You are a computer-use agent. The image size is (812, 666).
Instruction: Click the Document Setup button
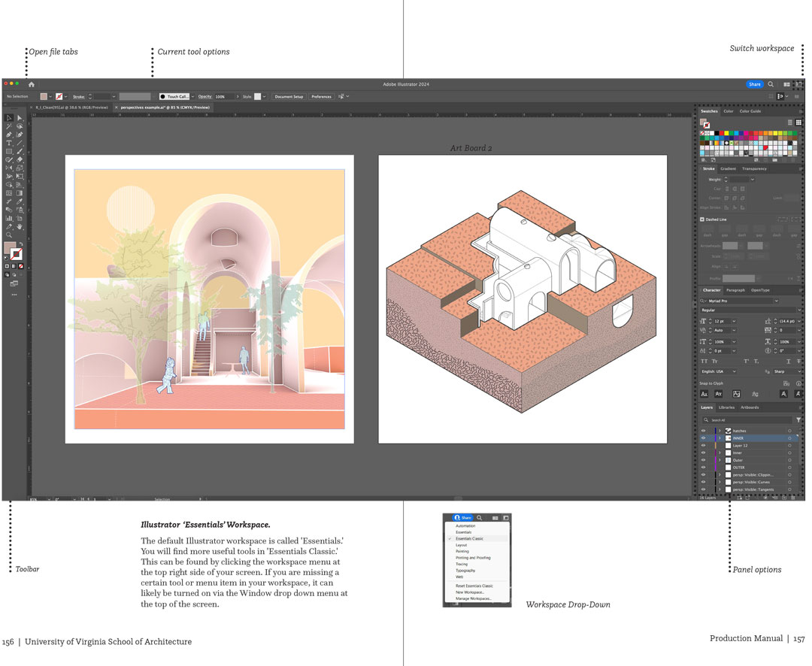point(289,97)
